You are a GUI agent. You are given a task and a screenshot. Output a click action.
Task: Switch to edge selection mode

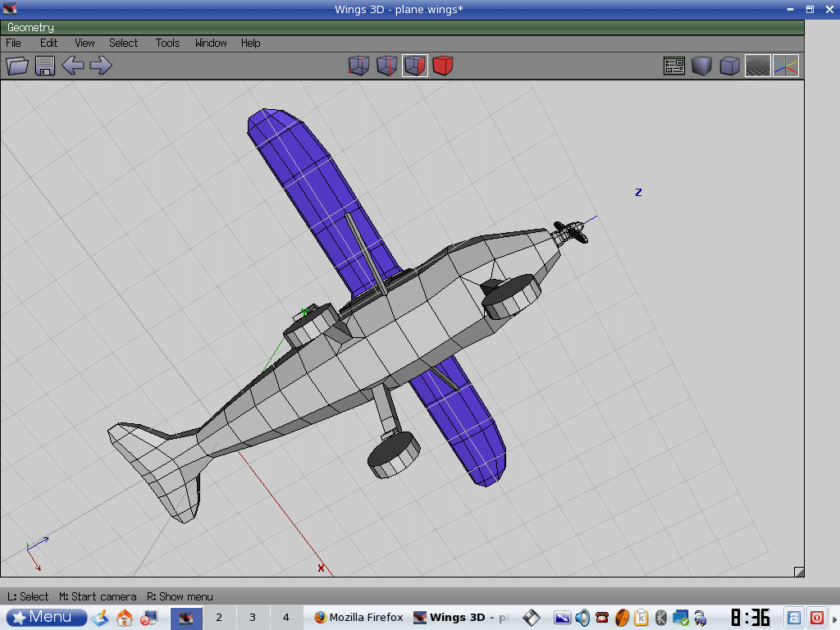[x=387, y=66]
